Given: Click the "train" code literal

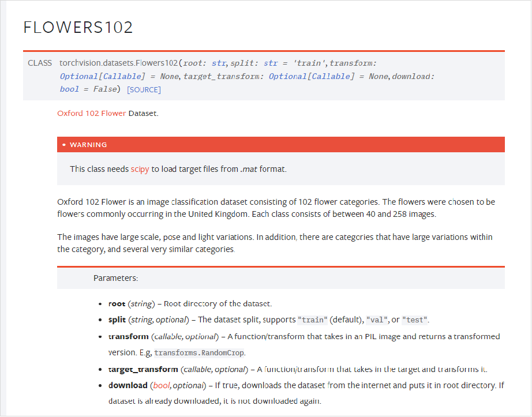Looking at the screenshot, I should (x=313, y=320).
